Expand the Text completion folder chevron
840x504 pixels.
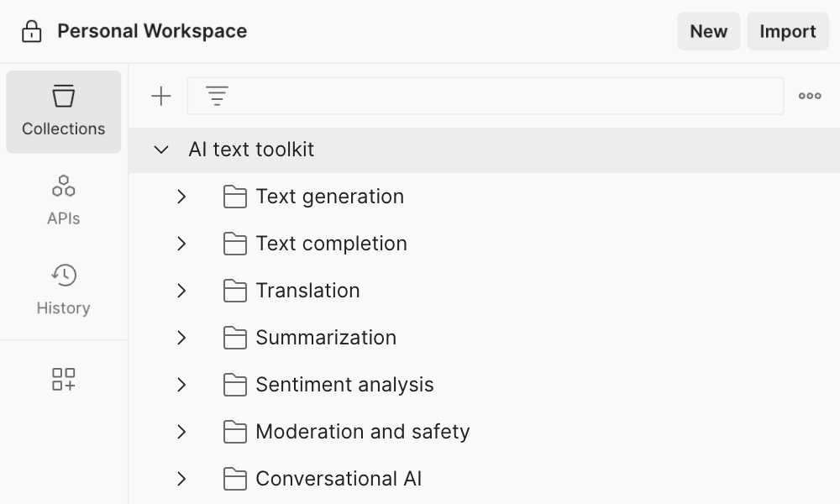click(181, 244)
